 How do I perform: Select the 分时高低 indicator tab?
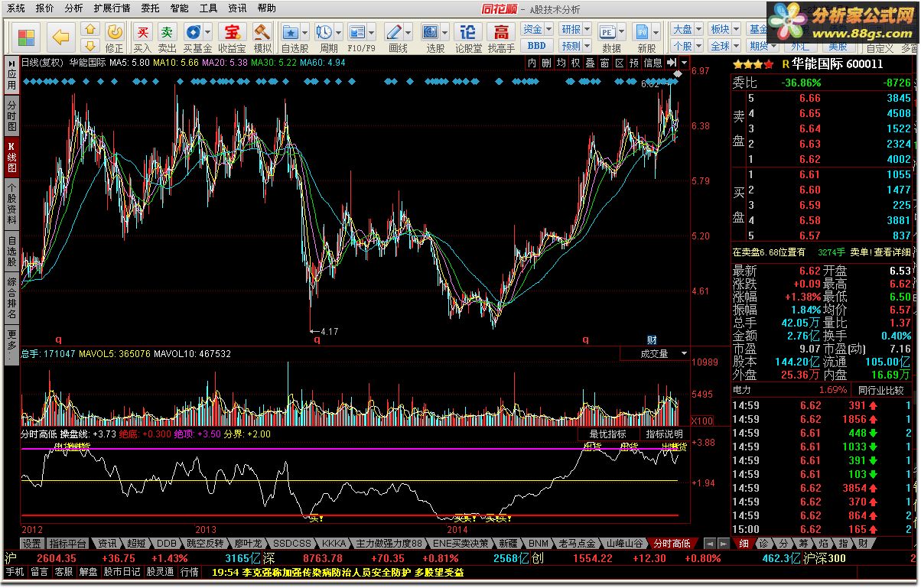click(x=672, y=544)
